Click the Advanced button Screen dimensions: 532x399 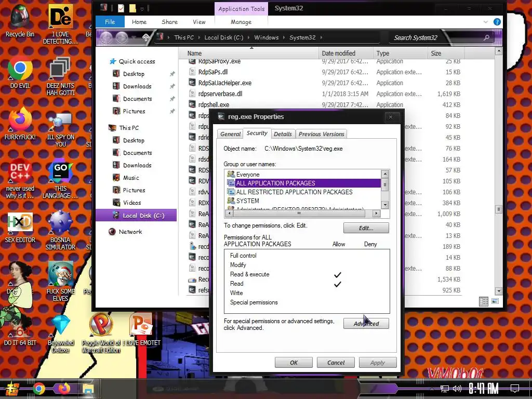pos(366,324)
